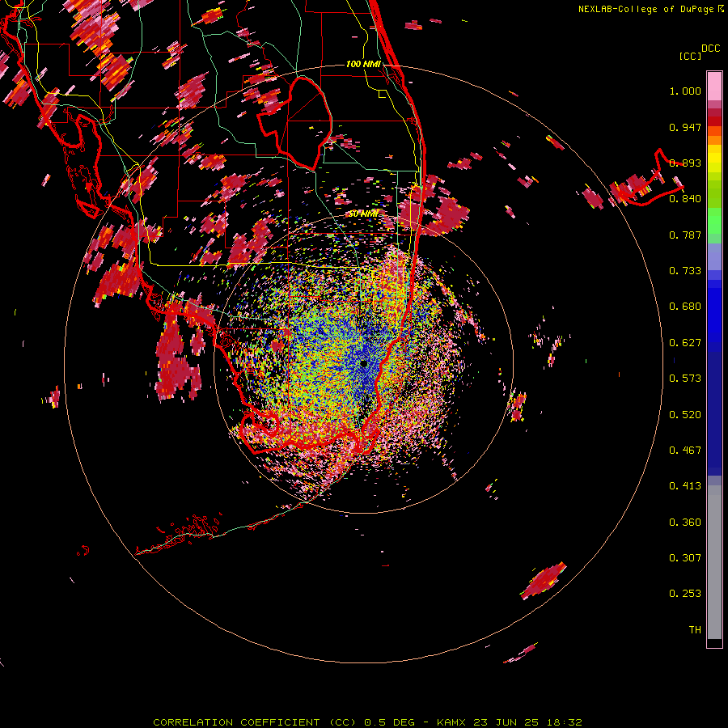Click the 0.307 scale value

pyautogui.click(x=685, y=558)
